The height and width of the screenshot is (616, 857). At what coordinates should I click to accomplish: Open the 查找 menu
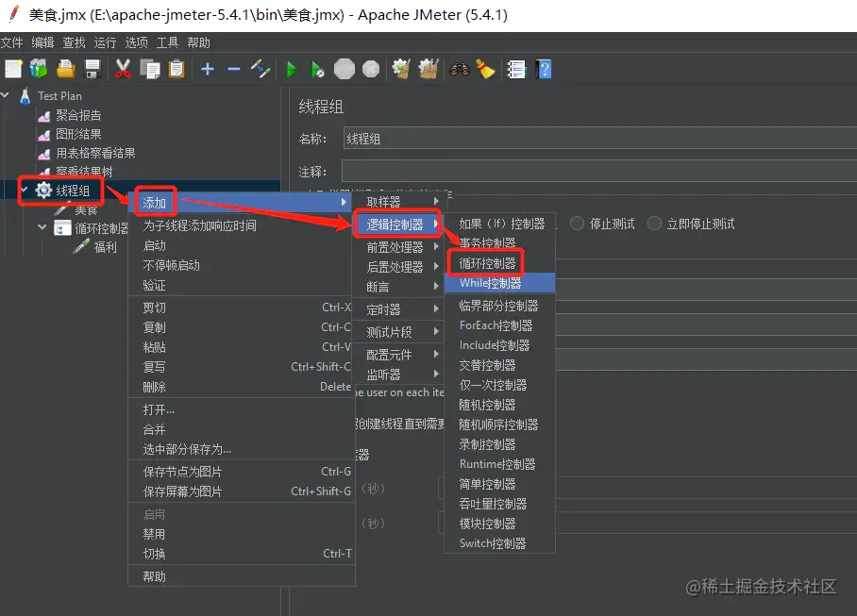tap(74, 42)
